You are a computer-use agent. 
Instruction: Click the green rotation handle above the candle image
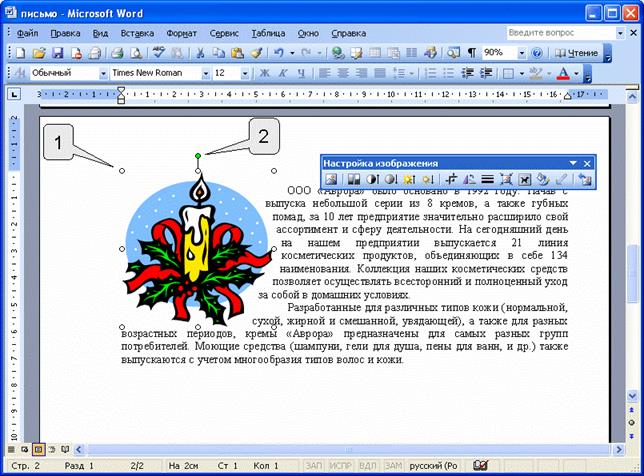198,155
